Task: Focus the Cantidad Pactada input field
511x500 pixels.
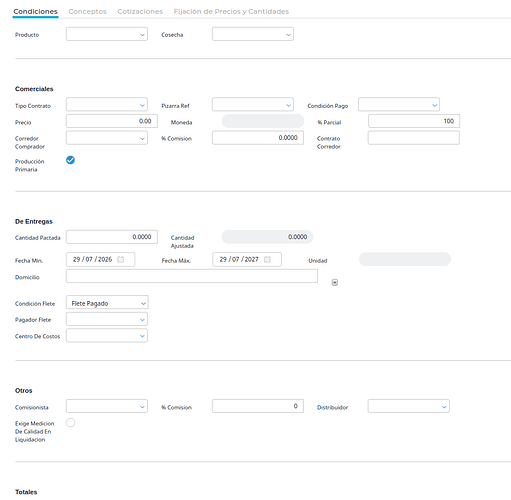Action: tap(112, 237)
